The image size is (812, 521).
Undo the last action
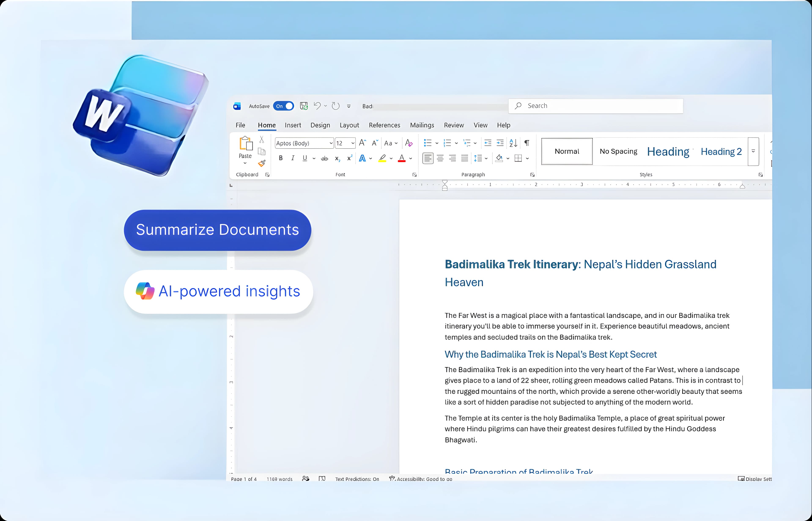[317, 106]
